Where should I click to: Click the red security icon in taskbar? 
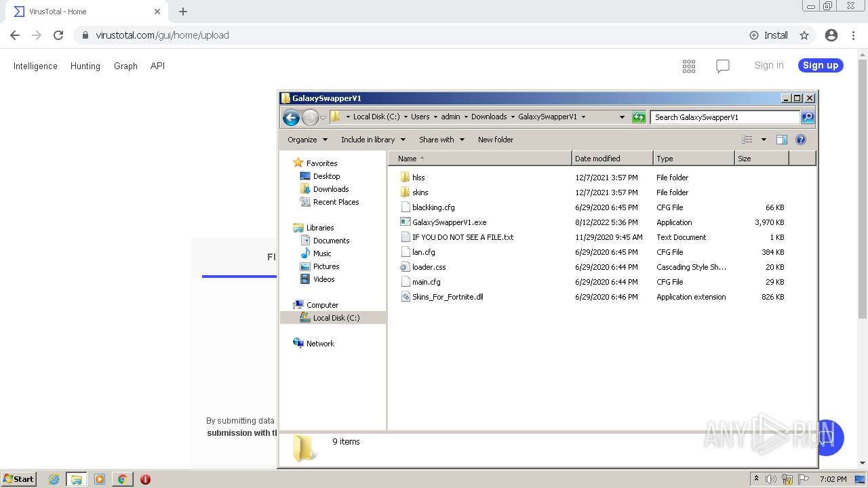click(145, 479)
